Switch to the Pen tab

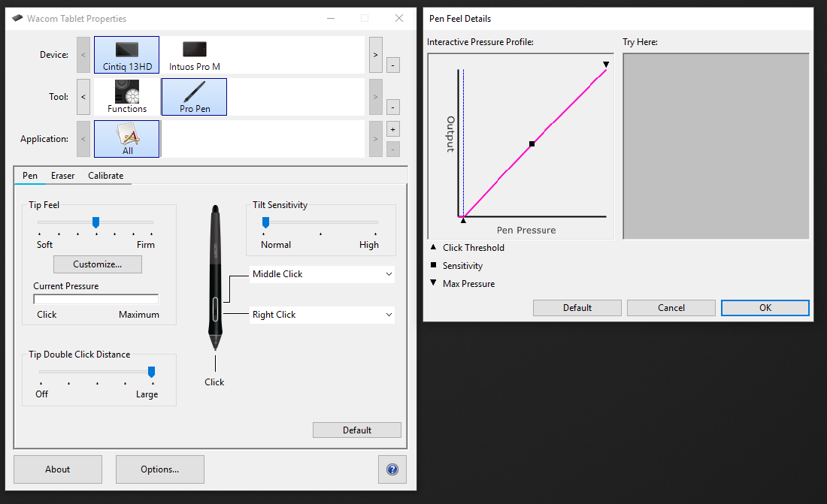(x=30, y=176)
